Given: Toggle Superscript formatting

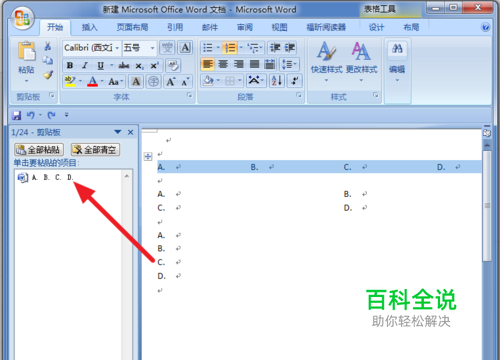Looking at the screenshot, I should click(x=154, y=66).
